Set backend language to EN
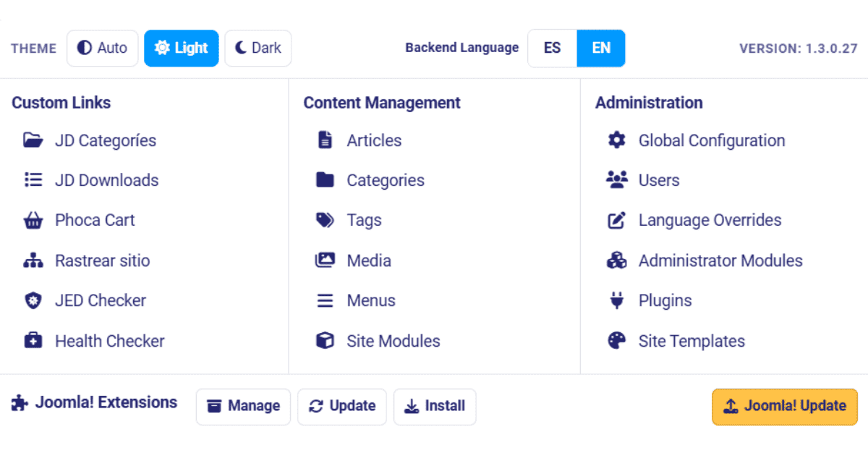This screenshot has height=456, width=868. (601, 48)
